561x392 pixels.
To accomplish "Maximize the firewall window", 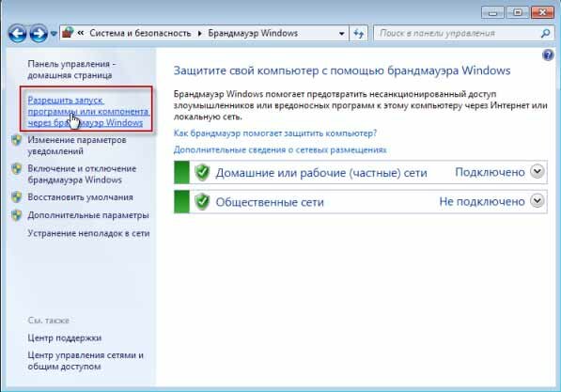I will click(518, 13).
